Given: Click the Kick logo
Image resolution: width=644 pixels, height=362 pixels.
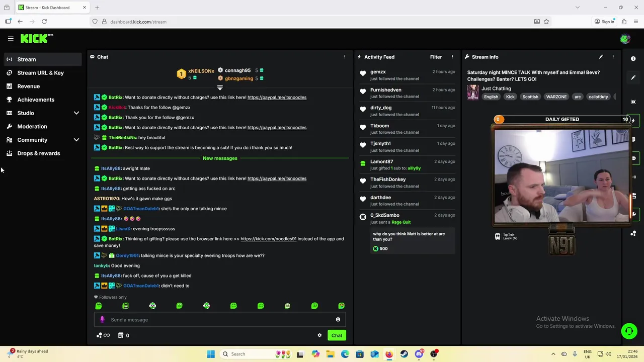Looking at the screenshot, I should [x=37, y=38].
